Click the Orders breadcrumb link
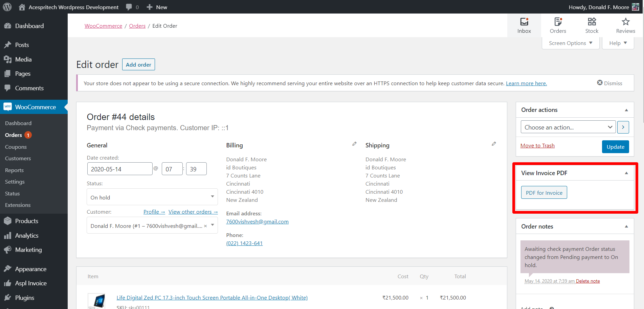The width and height of the screenshot is (644, 309). (x=137, y=26)
